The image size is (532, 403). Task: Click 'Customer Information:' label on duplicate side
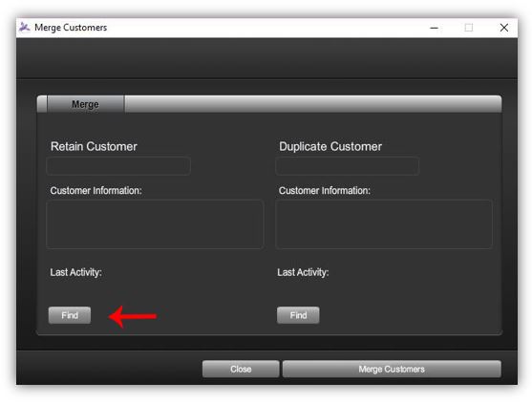tap(325, 191)
